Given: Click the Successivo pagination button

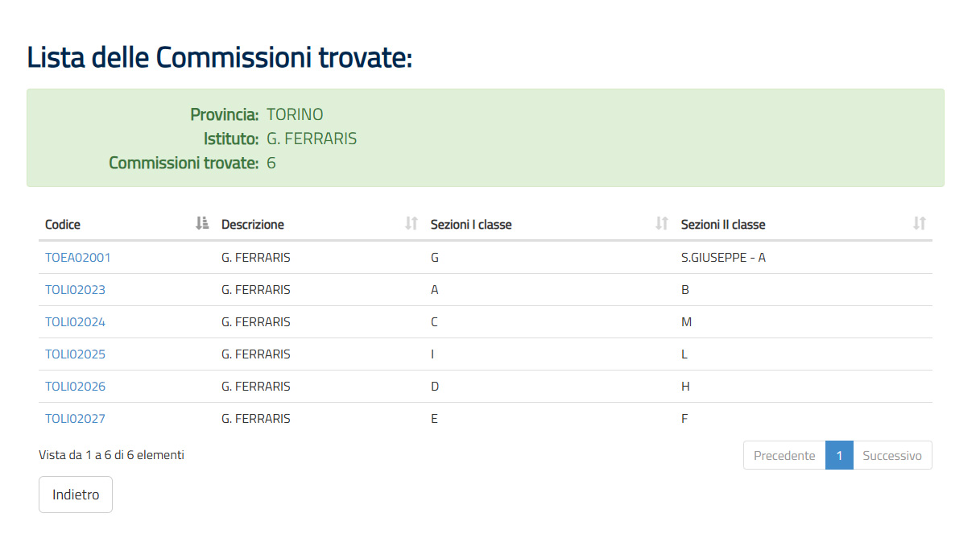Looking at the screenshot, I should click(892, 455).
